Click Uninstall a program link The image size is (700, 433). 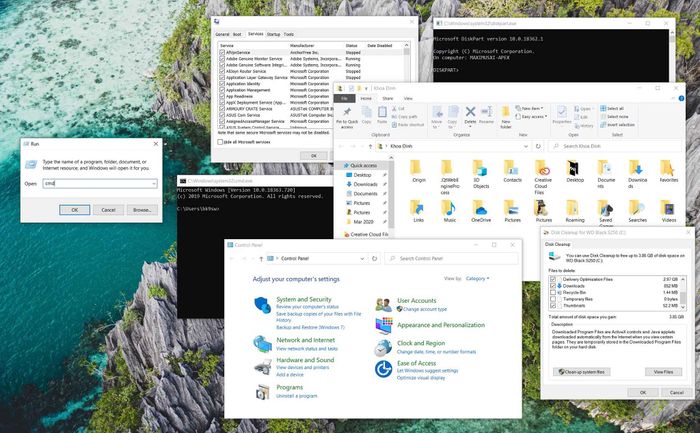(298, 396)
